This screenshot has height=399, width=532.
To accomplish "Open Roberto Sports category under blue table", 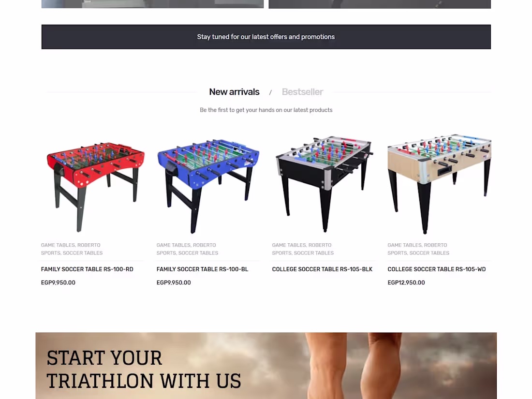I will click(x=187, y=249).
